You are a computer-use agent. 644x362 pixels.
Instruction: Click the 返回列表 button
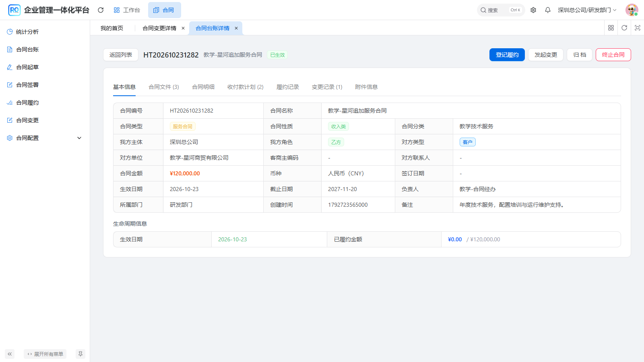121,55
